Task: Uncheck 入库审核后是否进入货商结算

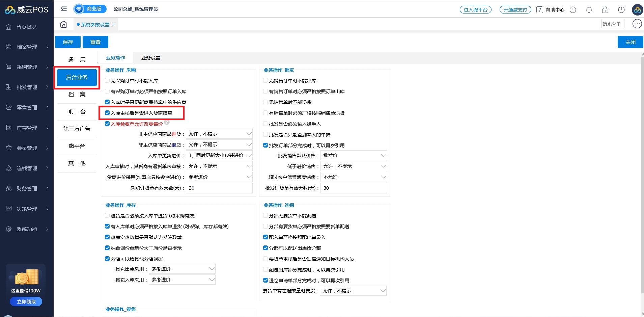Action: coord(107,113)
